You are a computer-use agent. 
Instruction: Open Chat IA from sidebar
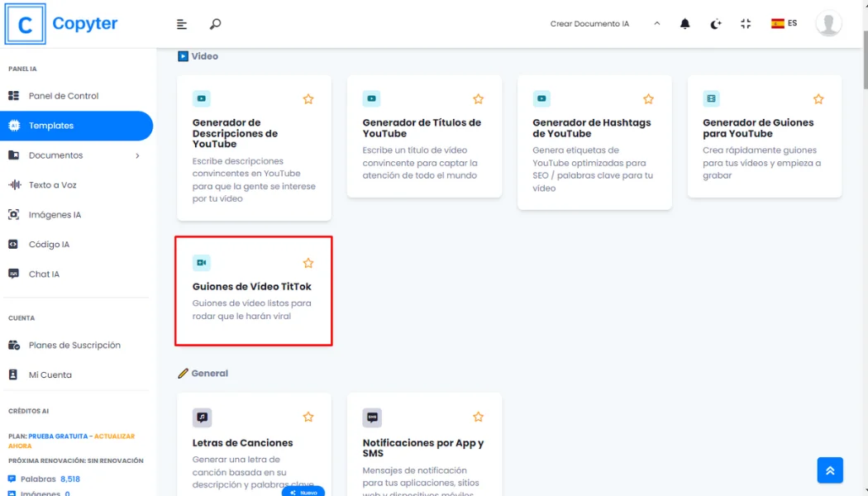44,274
